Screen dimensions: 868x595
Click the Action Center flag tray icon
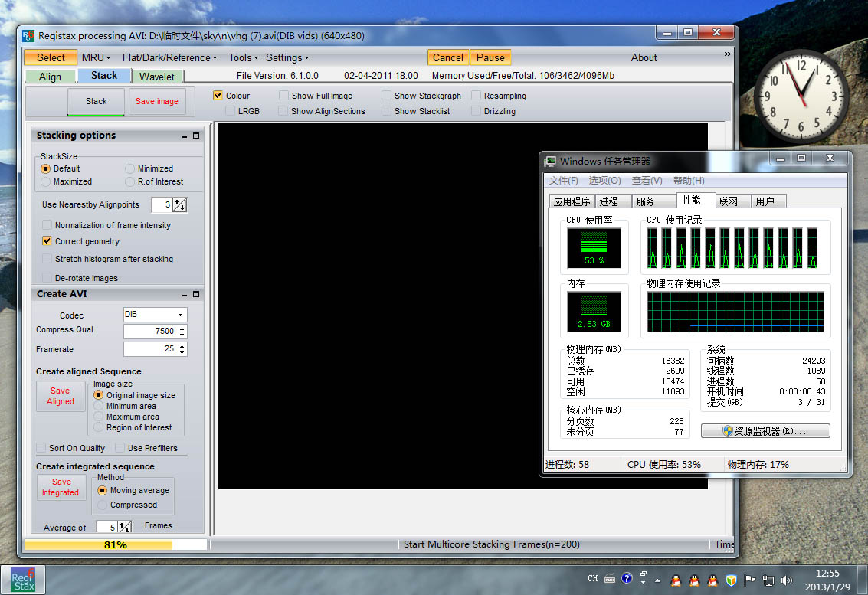pyautogui.click(x=749, y=580)
